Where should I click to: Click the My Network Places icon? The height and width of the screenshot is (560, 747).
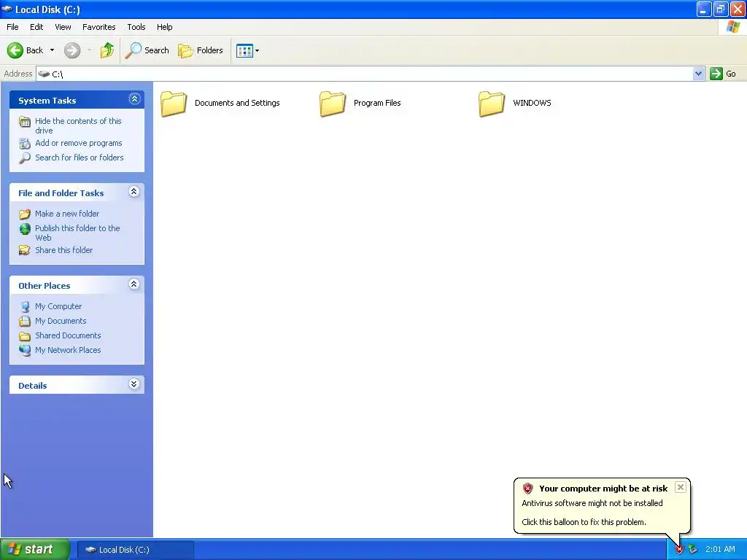pyautogui.click(x=25, y=351)
